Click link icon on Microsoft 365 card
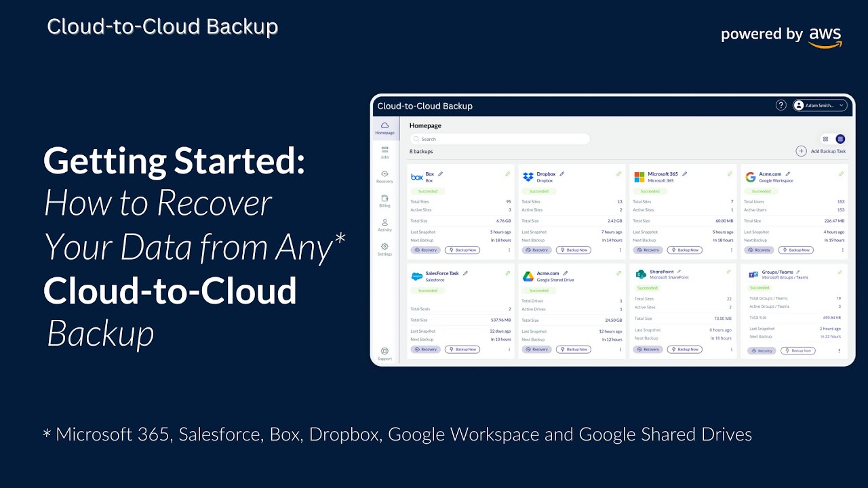The width and height of the screenshot is (868, 488). point(730,174)
